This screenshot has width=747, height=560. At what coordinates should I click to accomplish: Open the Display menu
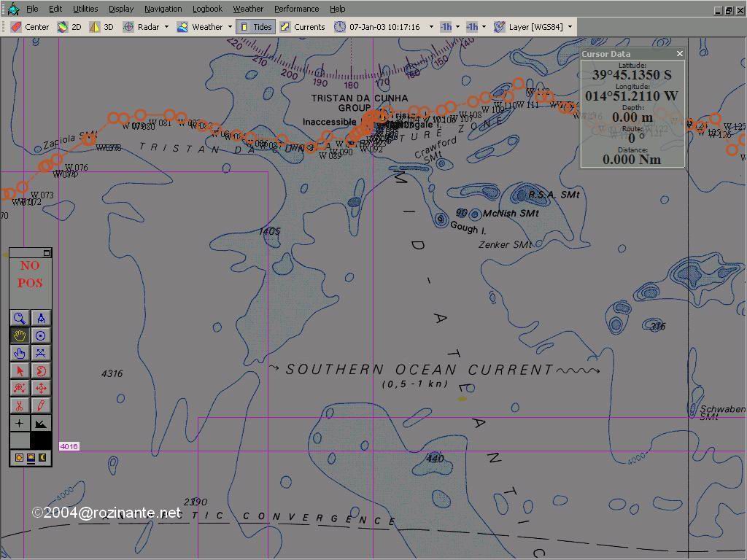tap(121, 9)
